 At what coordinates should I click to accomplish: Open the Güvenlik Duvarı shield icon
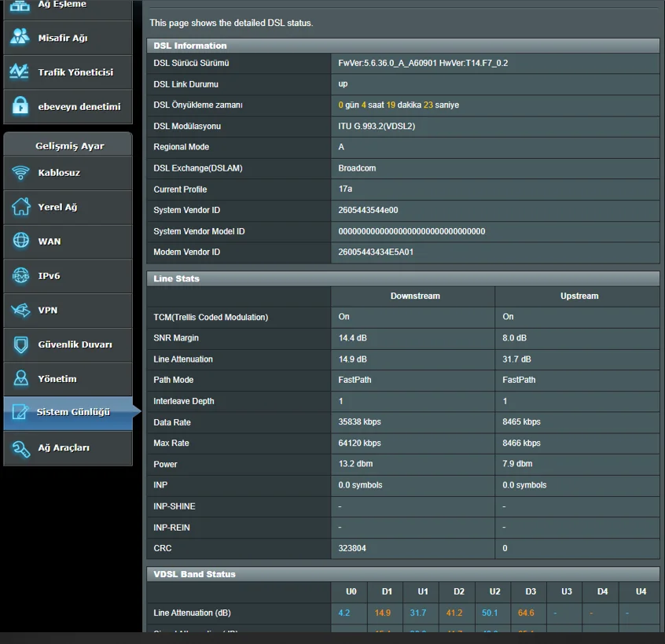21,344
